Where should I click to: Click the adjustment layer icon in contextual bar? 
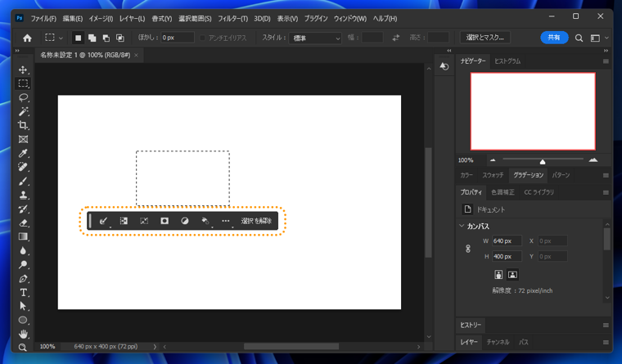[185, 221]
